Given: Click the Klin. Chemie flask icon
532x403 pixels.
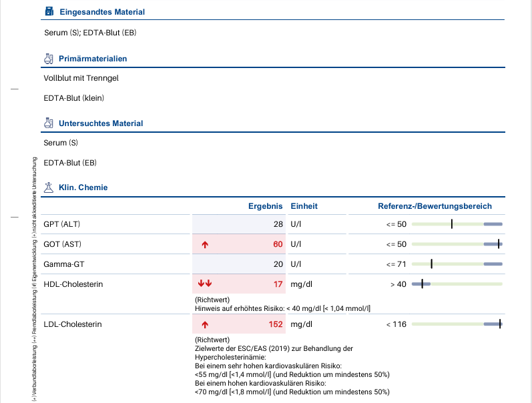Looking at the screenshot, I should point(48,187).
